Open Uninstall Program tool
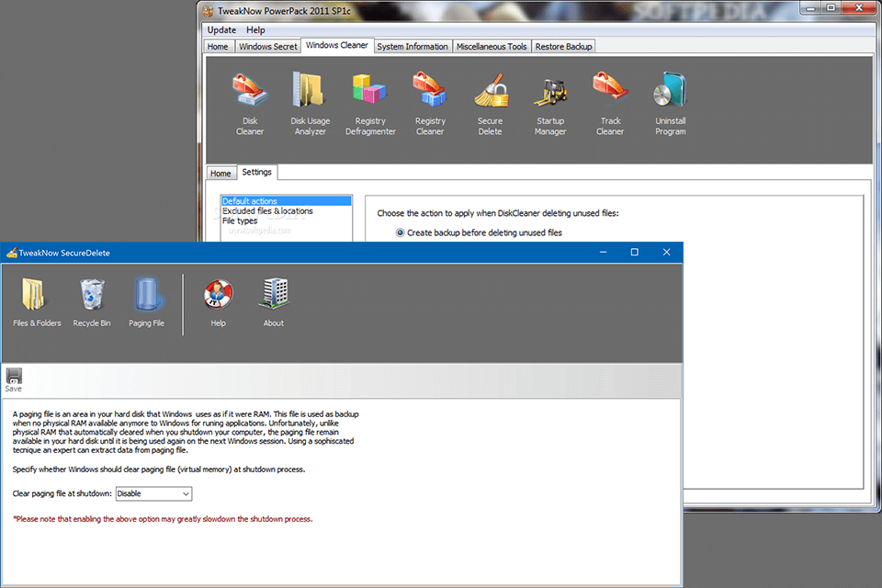Screen dimensions: 882x588 tap(670, 105)
